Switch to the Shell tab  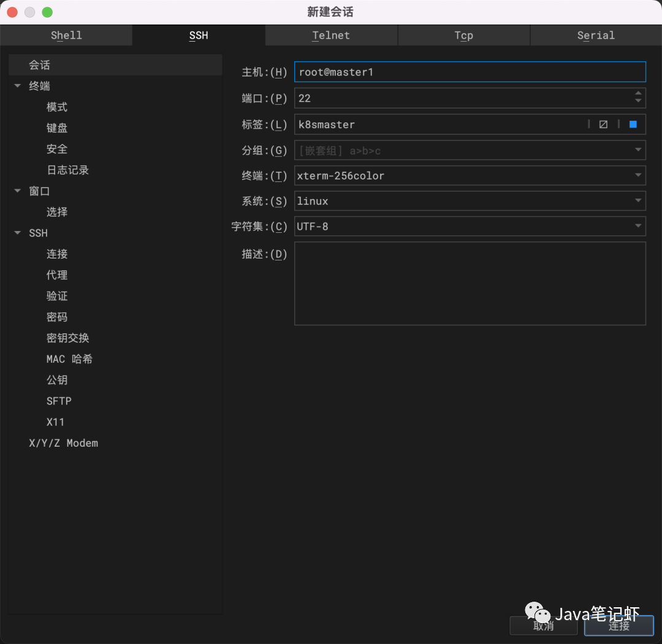click(x=66, y=35)
